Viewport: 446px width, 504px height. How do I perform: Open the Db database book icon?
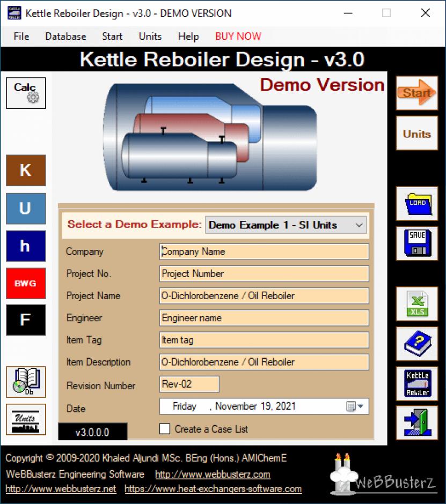click(x=26, y=382)
